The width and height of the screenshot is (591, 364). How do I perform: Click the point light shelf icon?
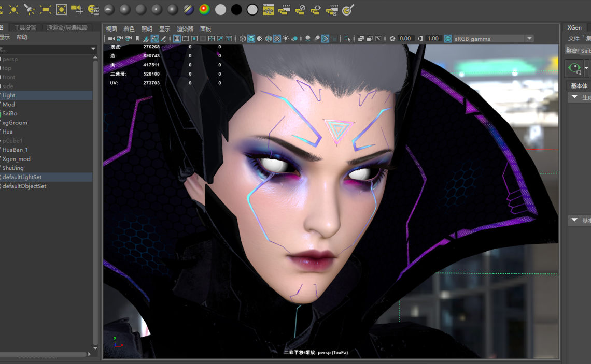[x=13, y=9]
